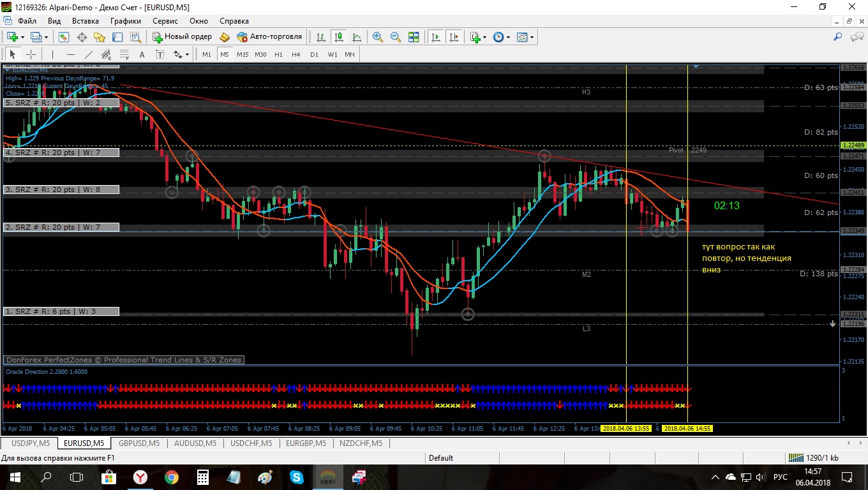The image size is (868, 490).
Task: Select the vertical line tool
Action: coord(52,54)
